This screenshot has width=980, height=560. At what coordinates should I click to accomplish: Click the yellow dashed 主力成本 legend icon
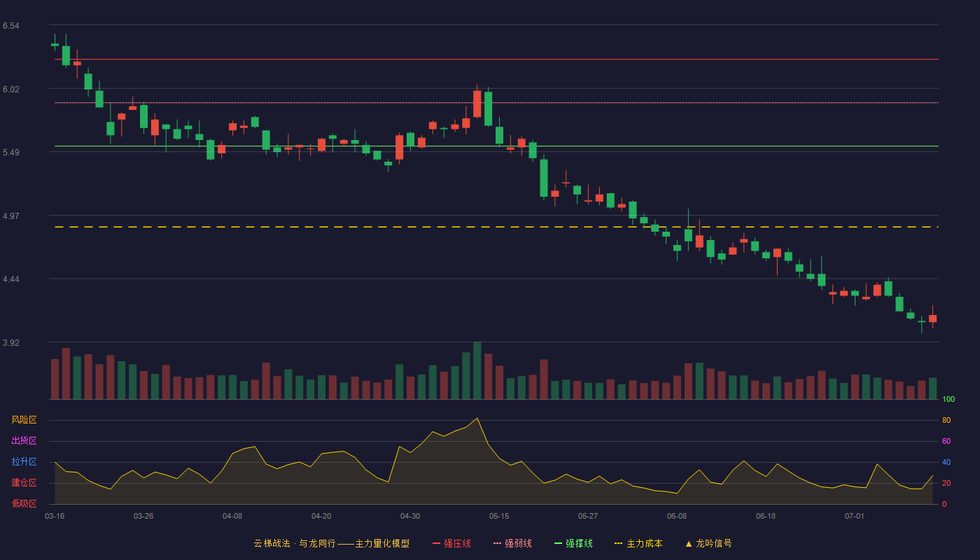618,543
